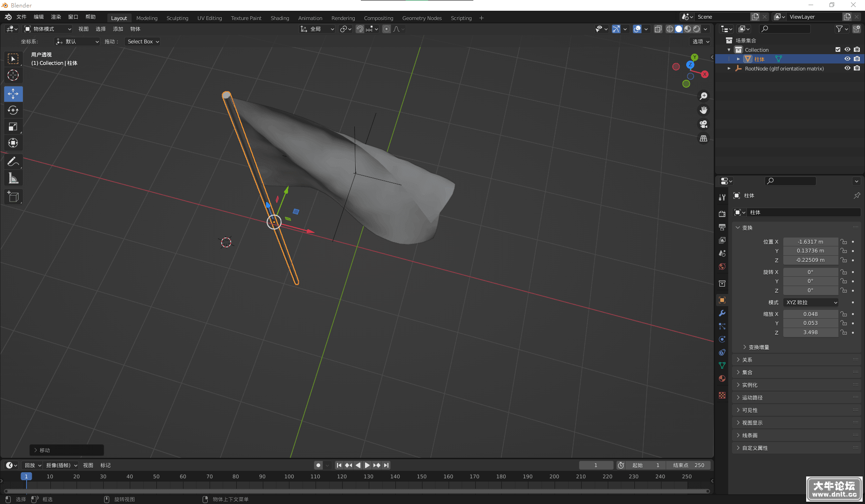
Task: Select the Scale tool in left toolbar
Action: pyautogui.click(x=13, y=126)
